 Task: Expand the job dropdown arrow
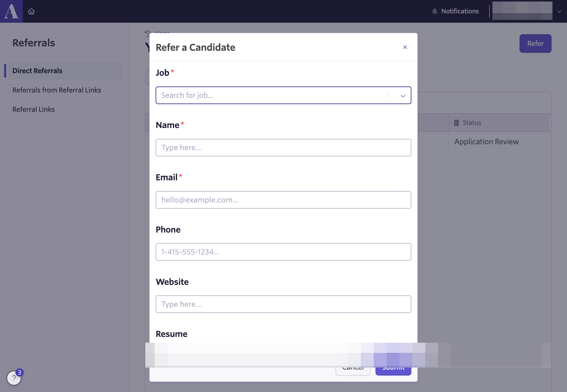[x=403, y=96]
